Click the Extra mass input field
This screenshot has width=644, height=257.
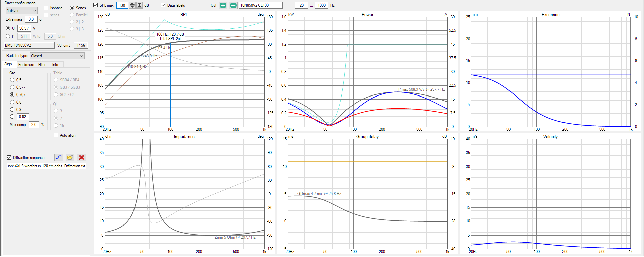click(31, 19)
